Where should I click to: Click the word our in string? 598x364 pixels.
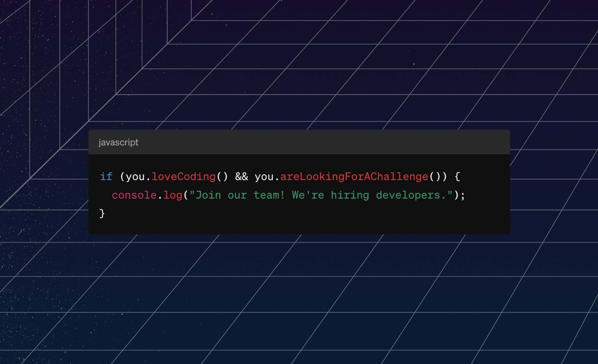[237, 195]
